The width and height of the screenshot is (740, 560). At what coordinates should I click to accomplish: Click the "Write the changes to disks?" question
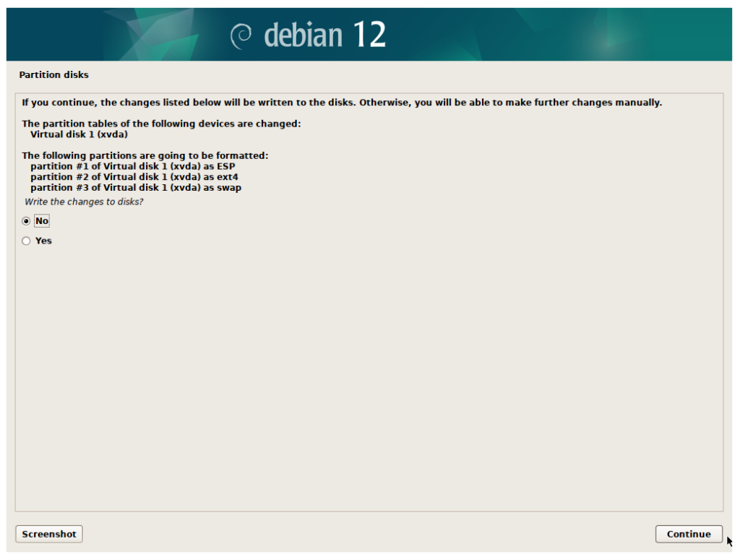click(x=84, y=202)
